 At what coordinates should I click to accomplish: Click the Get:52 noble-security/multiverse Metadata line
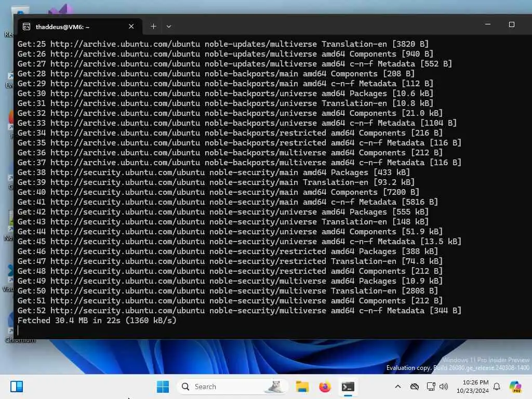tap(240, 311)
